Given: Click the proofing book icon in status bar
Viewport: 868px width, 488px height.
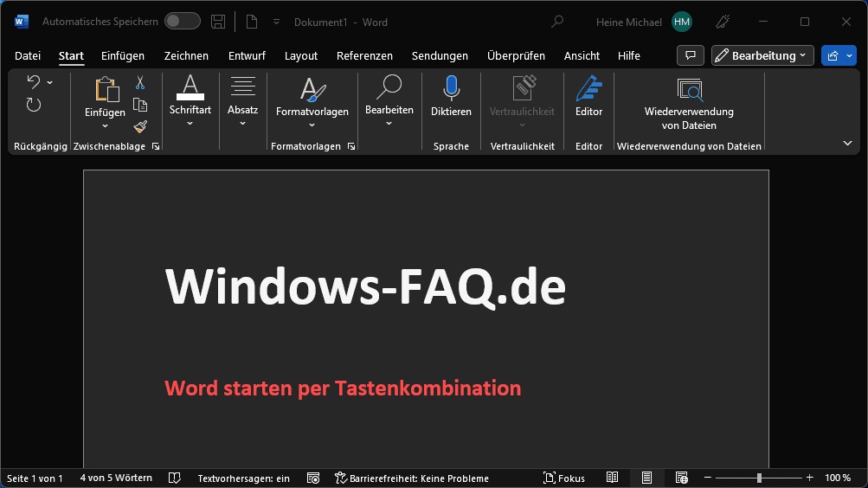Looking at the screenshot, I should [174, 478].
